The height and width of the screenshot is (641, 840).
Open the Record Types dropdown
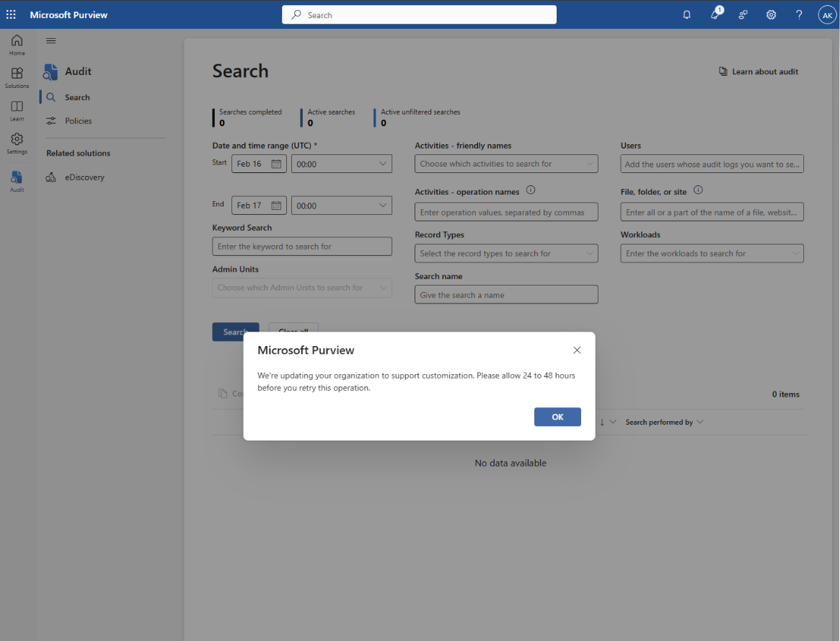[506, 254]
